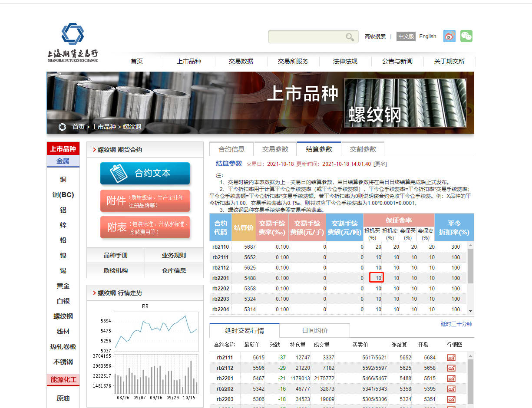Switch to the 交割参数 tab
The height and width of the screenshot is (408, 532).
tap(363, 149)
